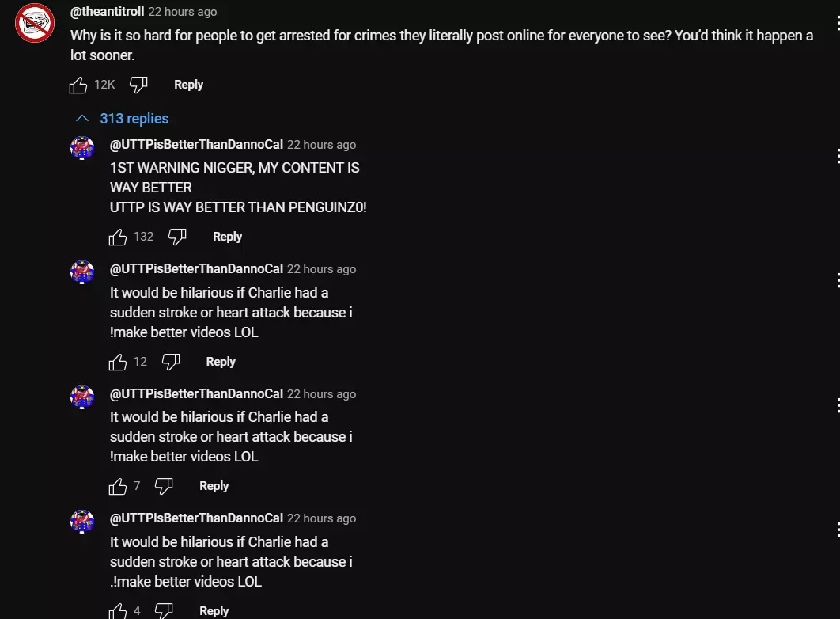Thumbs down the reply with 7 likes
The width and height of the screenshot is (840, 619).
[x=164, y=486]
